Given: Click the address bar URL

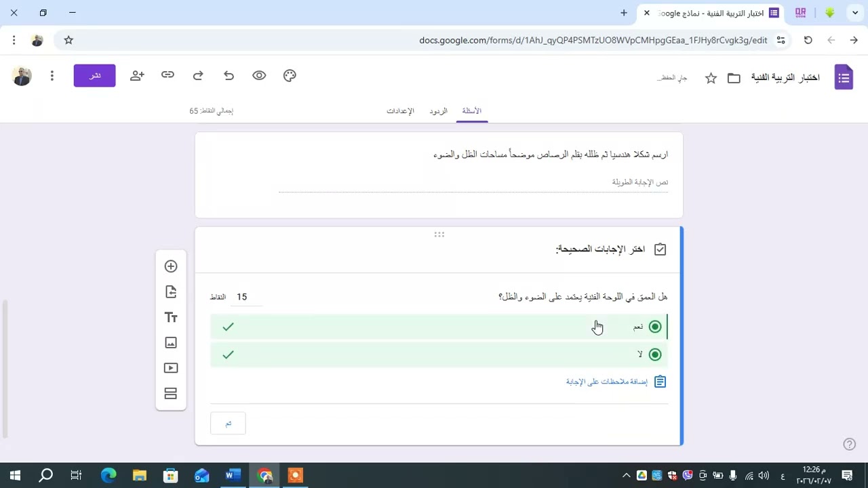Looking at the screenshot, I should (593, 40).
